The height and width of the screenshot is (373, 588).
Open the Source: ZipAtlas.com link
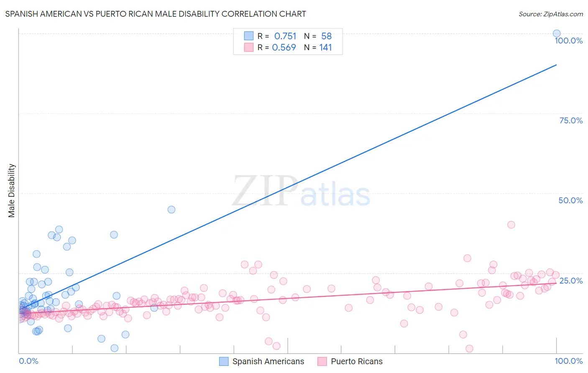coord(551,14)
